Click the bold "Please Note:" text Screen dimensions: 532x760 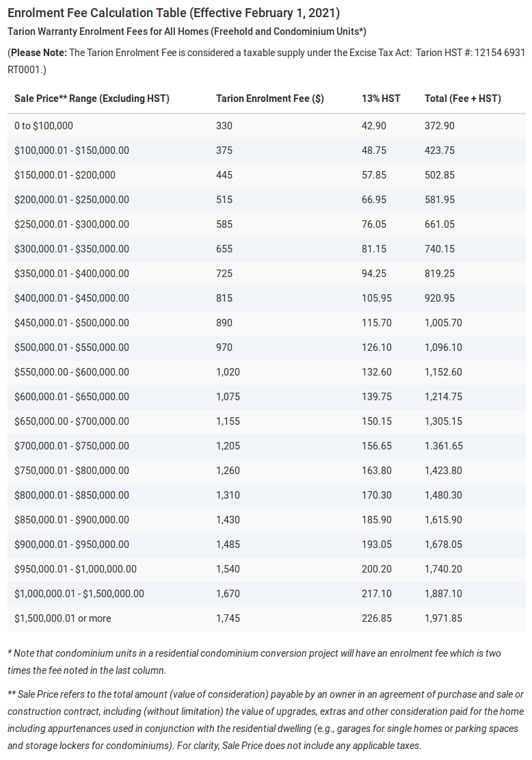point(38,53)
